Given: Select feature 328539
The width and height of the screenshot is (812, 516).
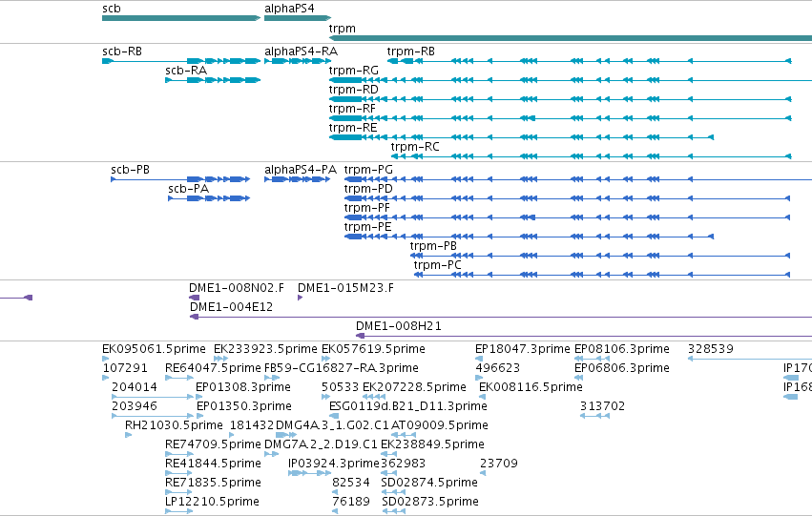Looking at the screenshot, I should pyautogui.click(x=750, y=359).
